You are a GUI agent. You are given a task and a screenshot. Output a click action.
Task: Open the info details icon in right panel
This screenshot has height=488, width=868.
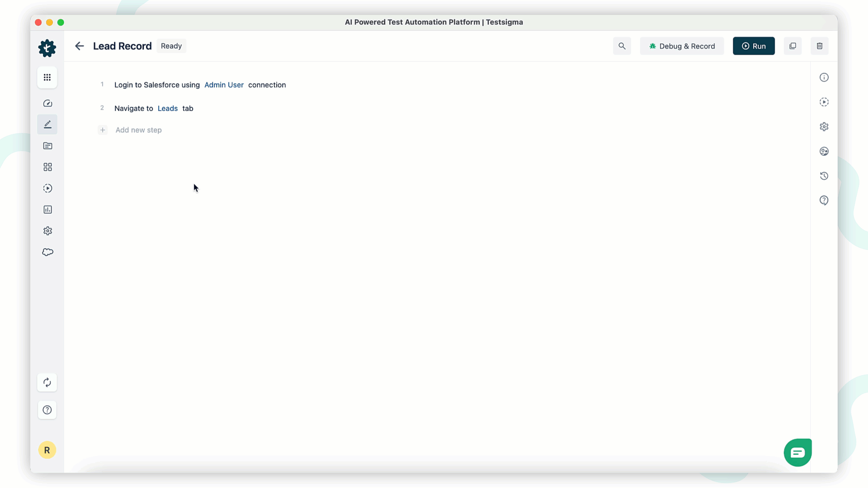click(824, 77)
